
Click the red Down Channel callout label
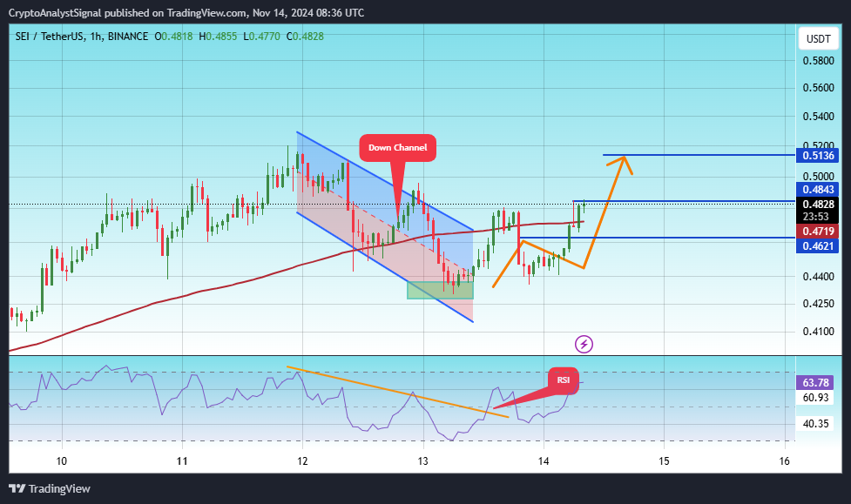pyautogui.click(x=398, y=148)
